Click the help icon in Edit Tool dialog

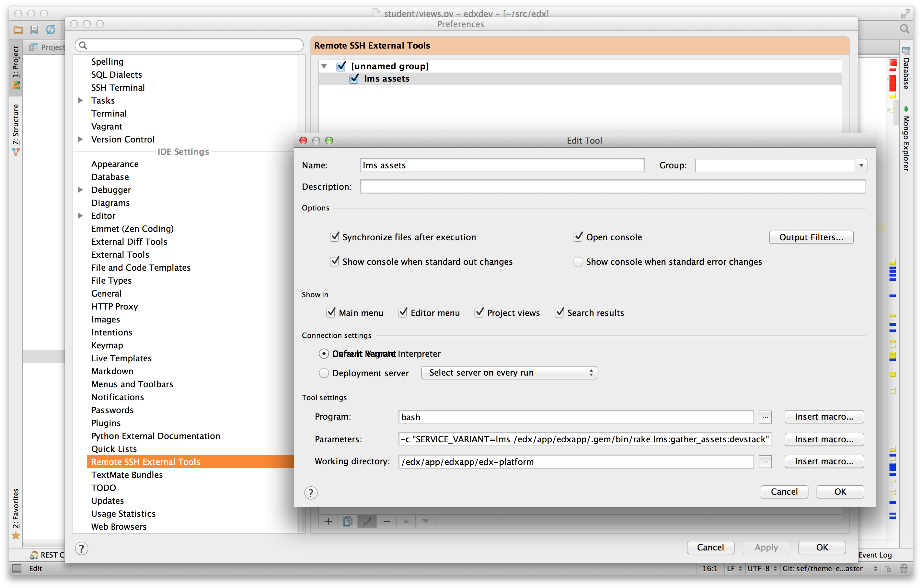[311, 493]
